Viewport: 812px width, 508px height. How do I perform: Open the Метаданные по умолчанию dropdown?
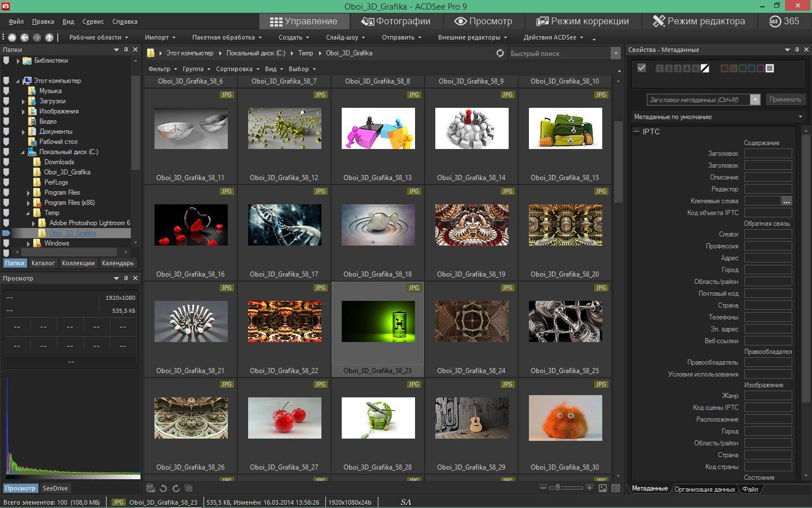point(718,117)
